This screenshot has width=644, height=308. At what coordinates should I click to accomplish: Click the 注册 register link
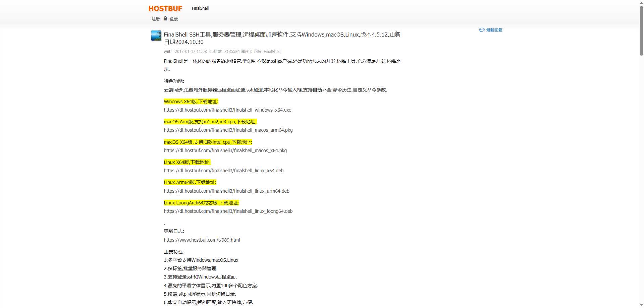click(156, 19)
